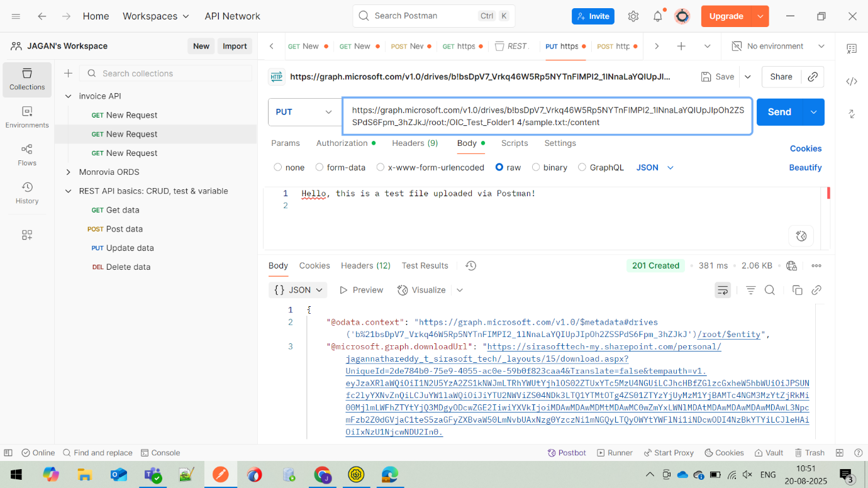Open Chrome from the Windows taskbar
Screen dimensions: 868x488
point(322,475)
